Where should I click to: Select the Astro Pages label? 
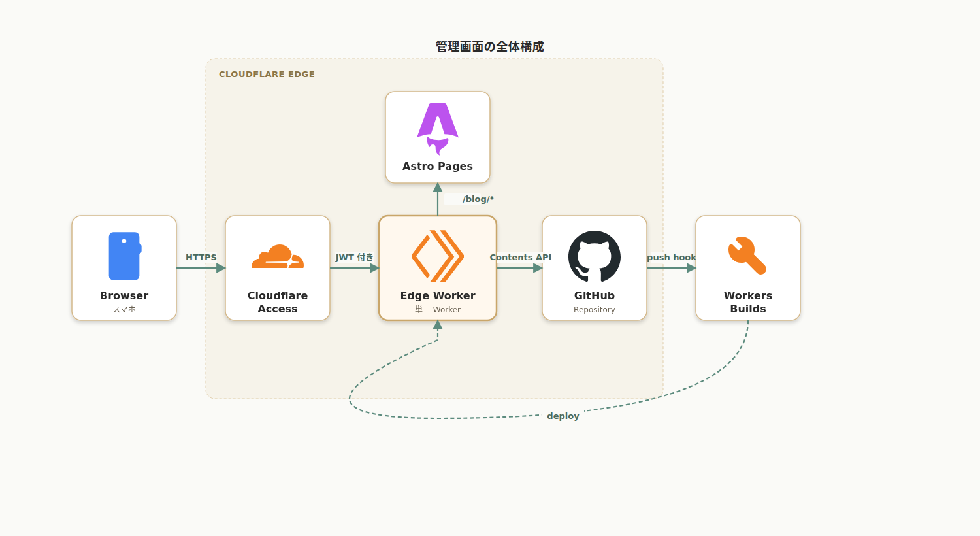pyautogui.click(x=438, y=166)
